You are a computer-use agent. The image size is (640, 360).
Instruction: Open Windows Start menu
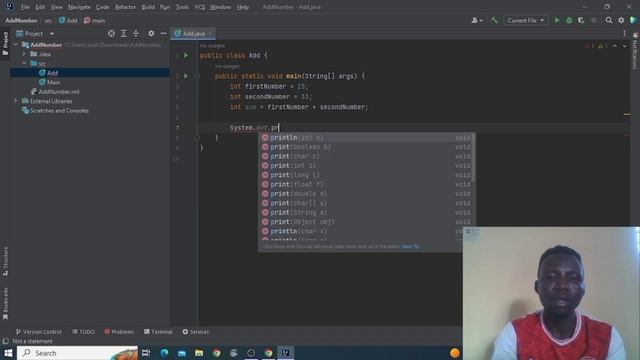[x=8, y=353]
